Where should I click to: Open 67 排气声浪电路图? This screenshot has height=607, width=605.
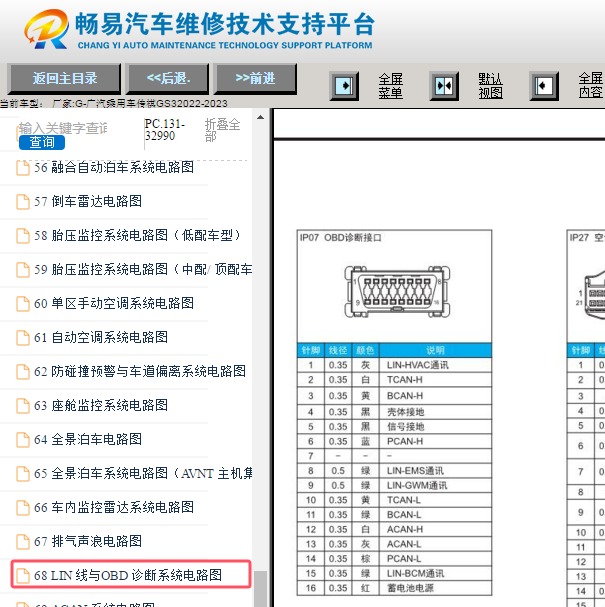88,542
